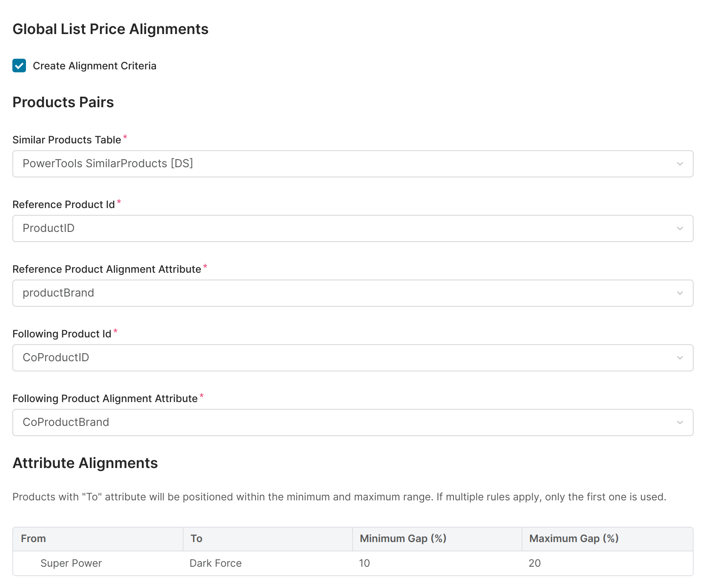Open the Reference Product Id combo box
The image size is (703, 588).
(341, 228)
